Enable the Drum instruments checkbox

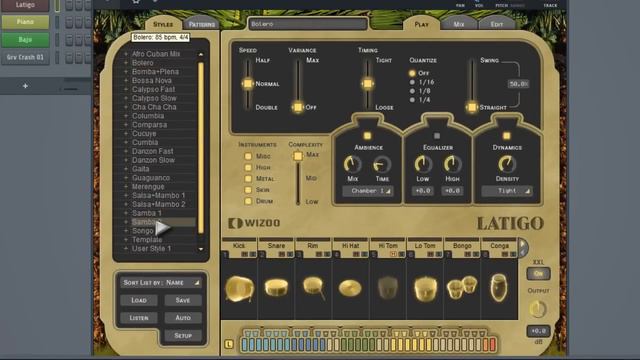click(248, 201)
